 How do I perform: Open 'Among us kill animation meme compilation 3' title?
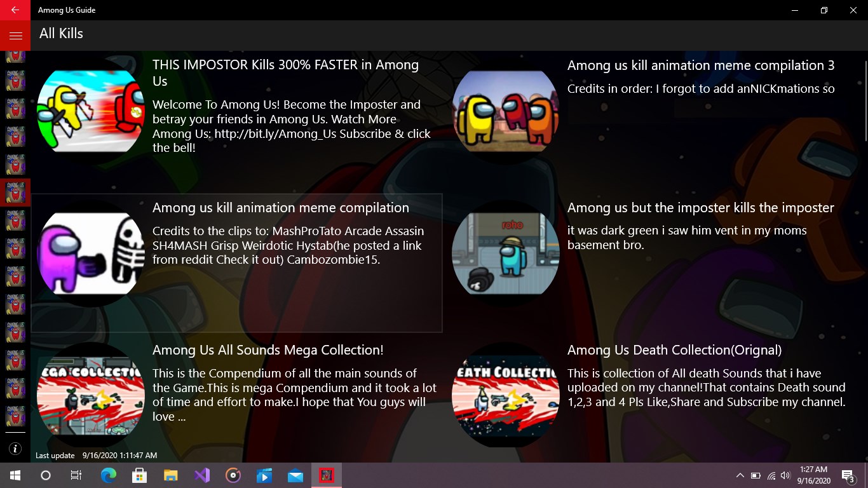[x=701, y=65]
